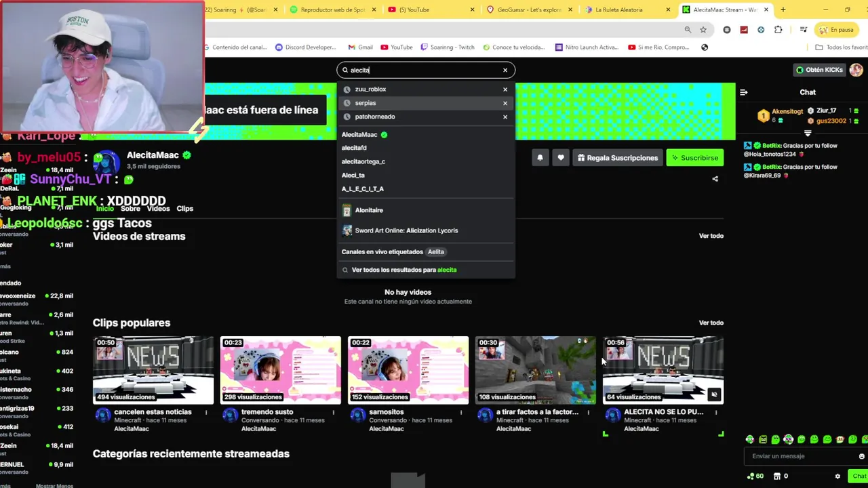Open options menu for a tirar factos clip
Image resolution: width=868 pixels, height=488 pixels.
point(589,412)
